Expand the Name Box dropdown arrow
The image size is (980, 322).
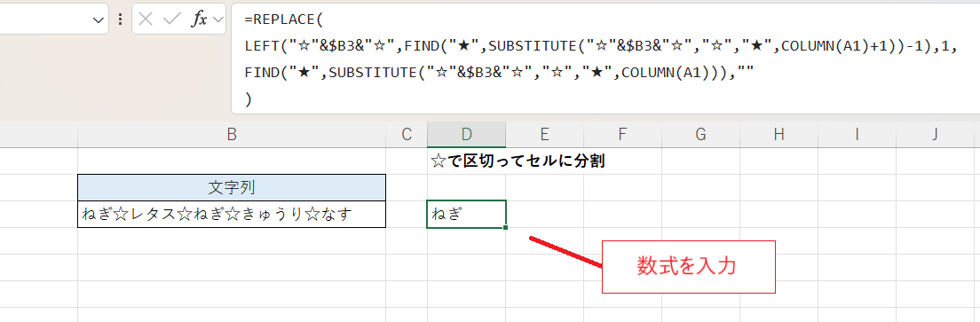click(99, 20)
